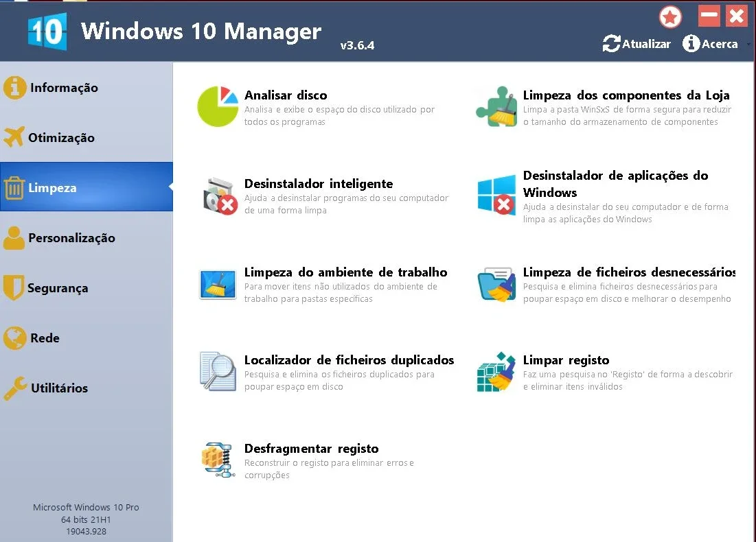Open Desinstalador de aplicações do Windows title
The height and width of the screenshot is (542, 756).
[x=616, y=184]
